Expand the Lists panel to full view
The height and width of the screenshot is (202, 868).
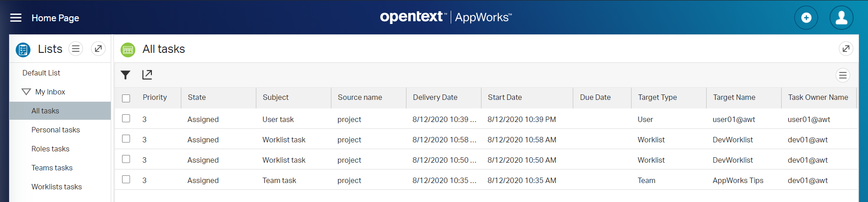point(98,49)
